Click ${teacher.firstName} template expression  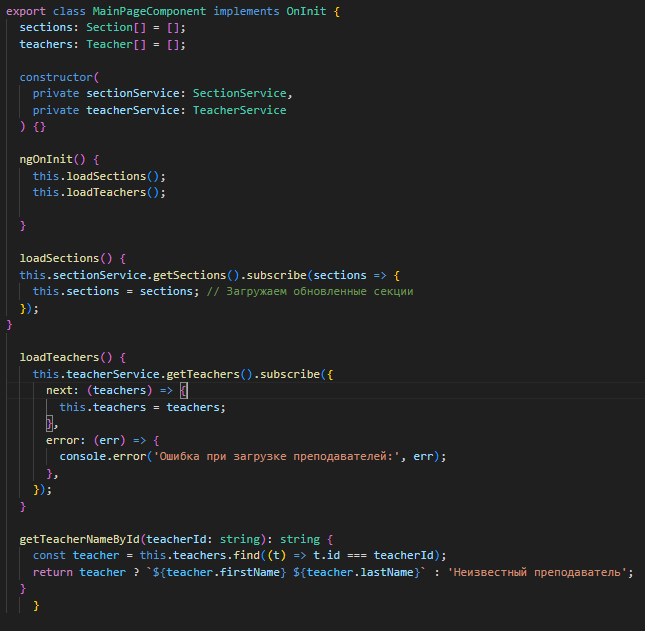[219, 572]
